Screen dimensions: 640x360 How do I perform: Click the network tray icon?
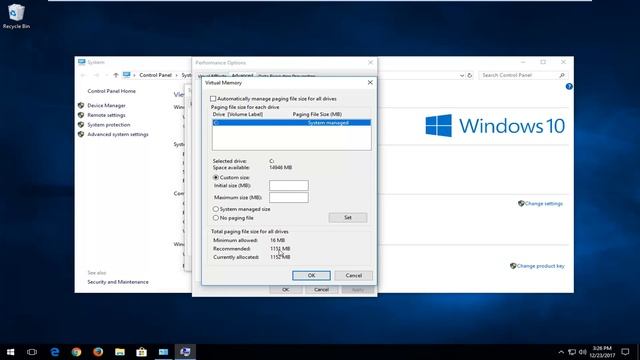click(x=572, y=352)
